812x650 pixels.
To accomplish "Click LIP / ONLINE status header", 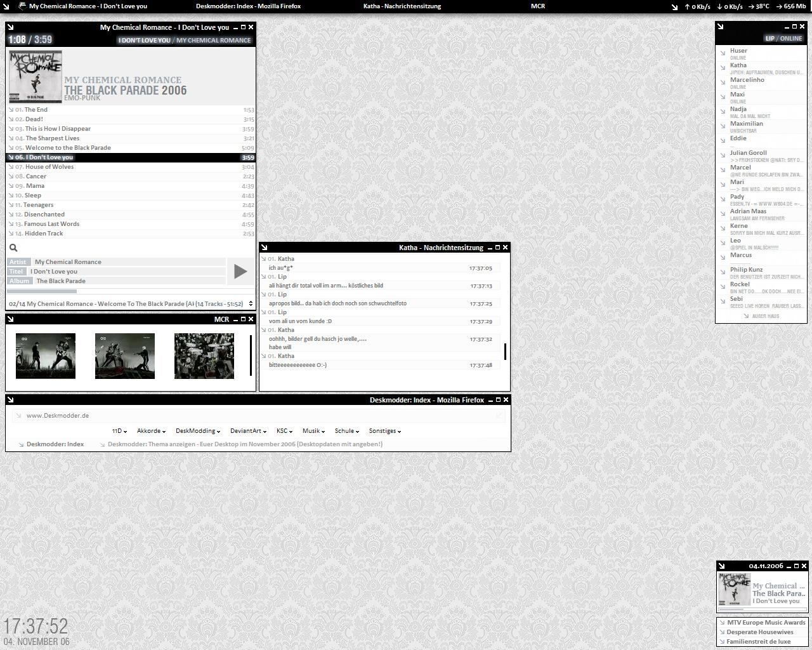I will point(783,39).
